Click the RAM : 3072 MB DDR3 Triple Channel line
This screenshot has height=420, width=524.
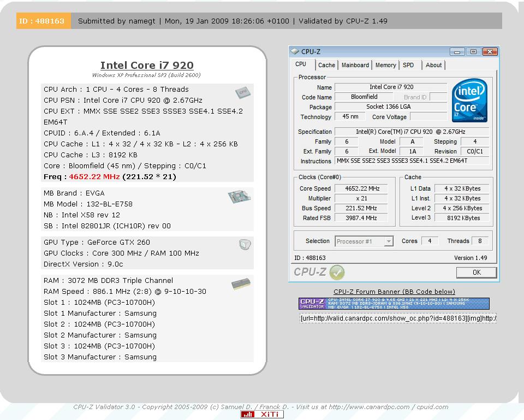click(x=108, y=281)
